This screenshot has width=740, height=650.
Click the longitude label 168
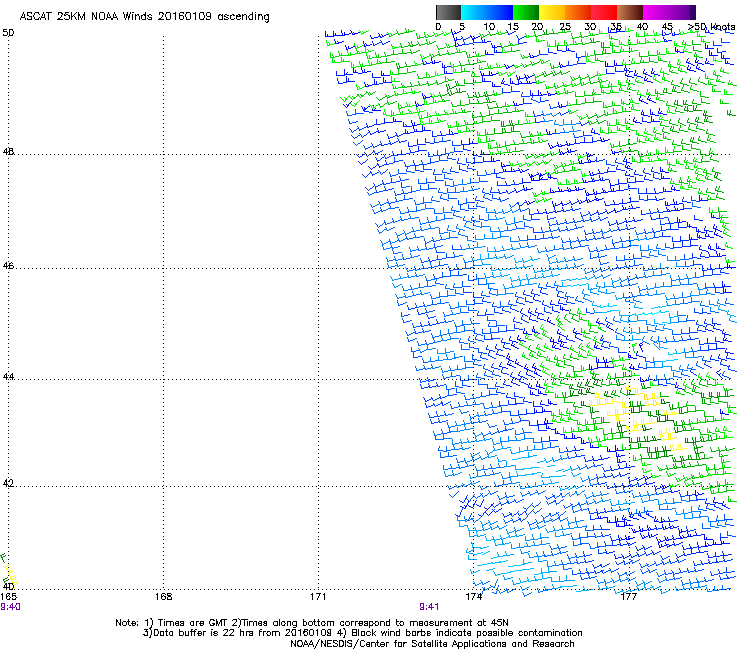[x=163, y=597]
